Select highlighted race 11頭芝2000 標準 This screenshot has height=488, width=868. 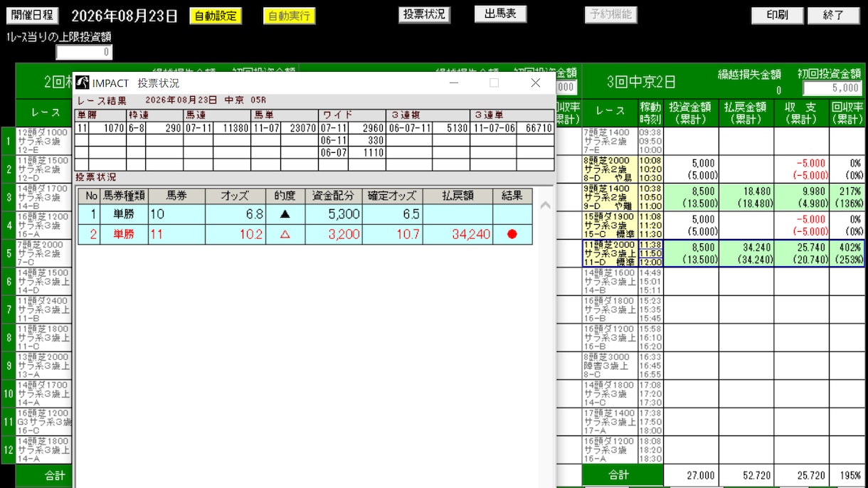tap(610, 253)
